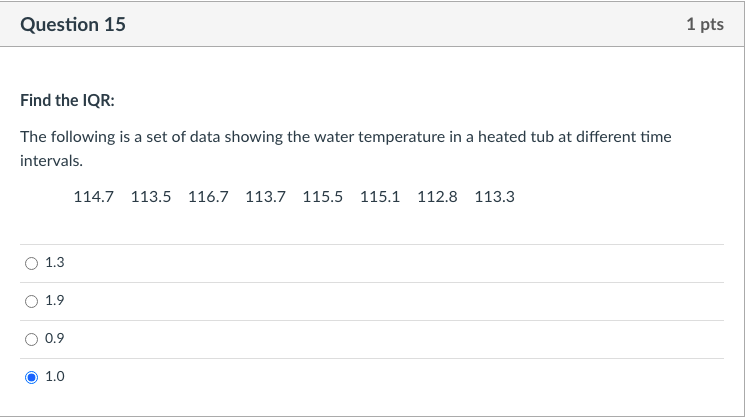Click the answer label text reading 1.9
The height and width of the screenshot is (420, 746).
55,301
